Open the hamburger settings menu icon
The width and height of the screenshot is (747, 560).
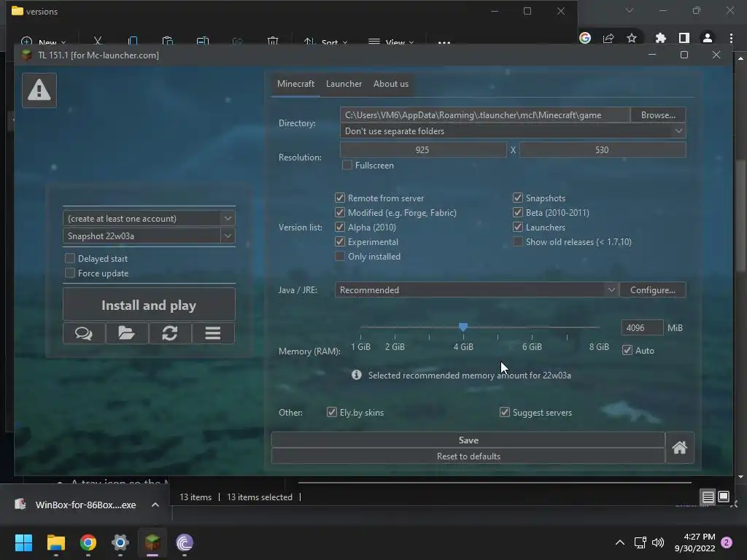point(213,333)
